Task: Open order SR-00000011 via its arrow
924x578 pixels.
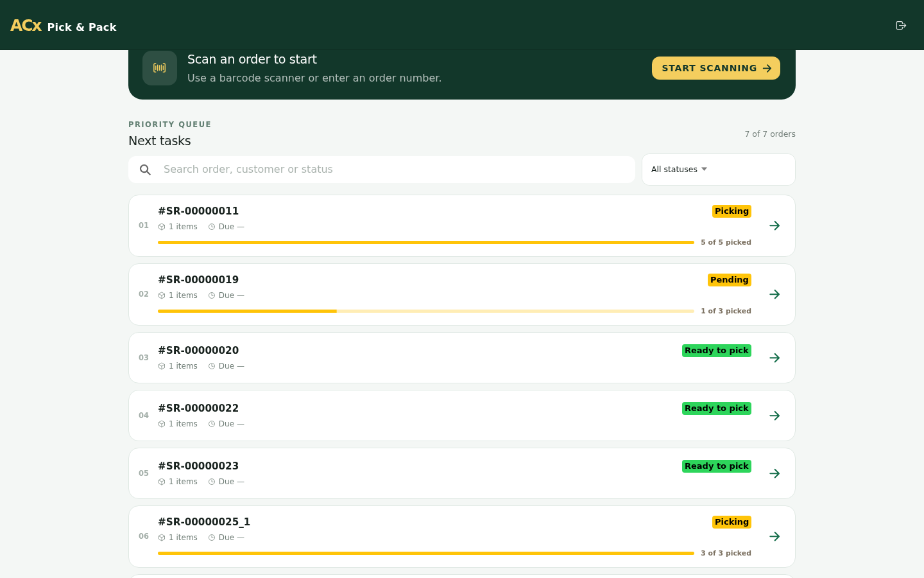Action: click(x=774, y=225)
